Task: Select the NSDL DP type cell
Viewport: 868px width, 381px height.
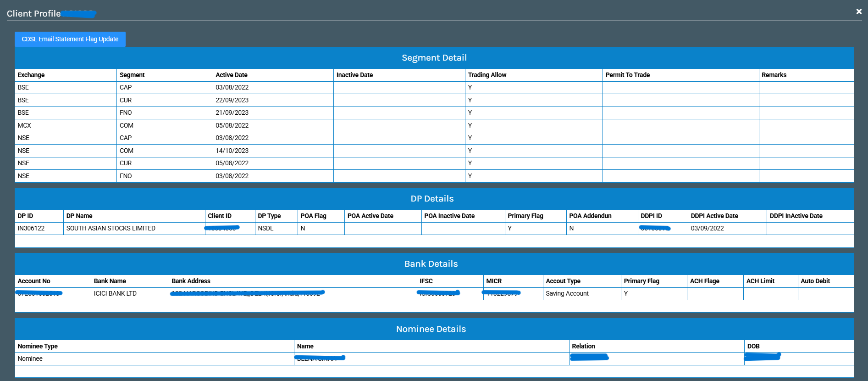Action: [265, 228]
